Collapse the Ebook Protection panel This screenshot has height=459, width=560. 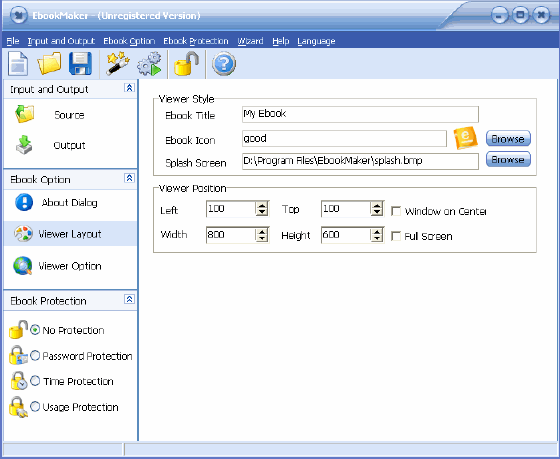129,299
